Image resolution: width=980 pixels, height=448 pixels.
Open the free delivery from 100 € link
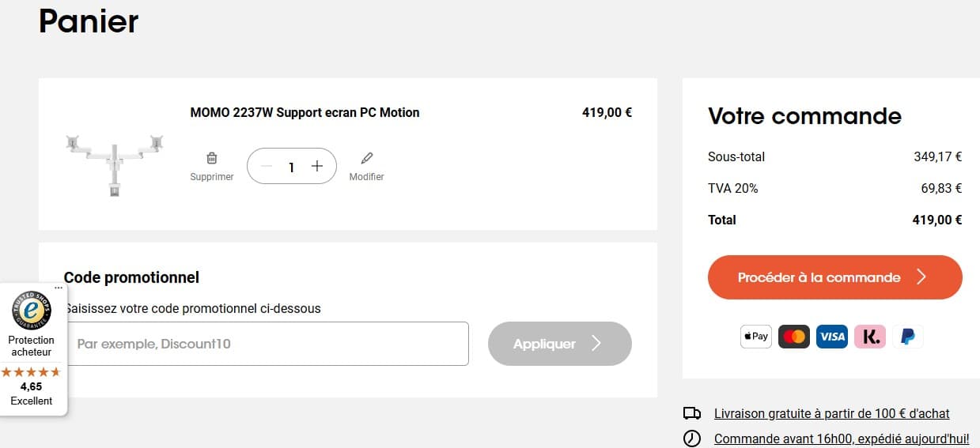pos(832,413)
